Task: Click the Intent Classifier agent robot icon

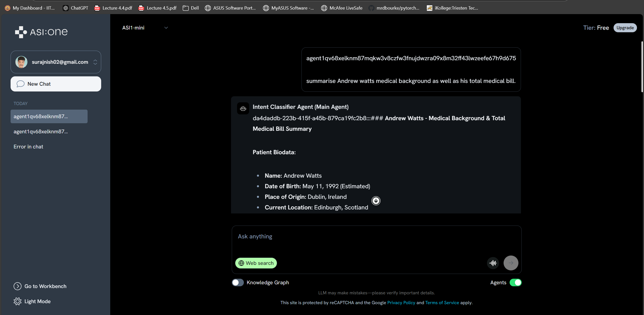Action: pos(243,109)
